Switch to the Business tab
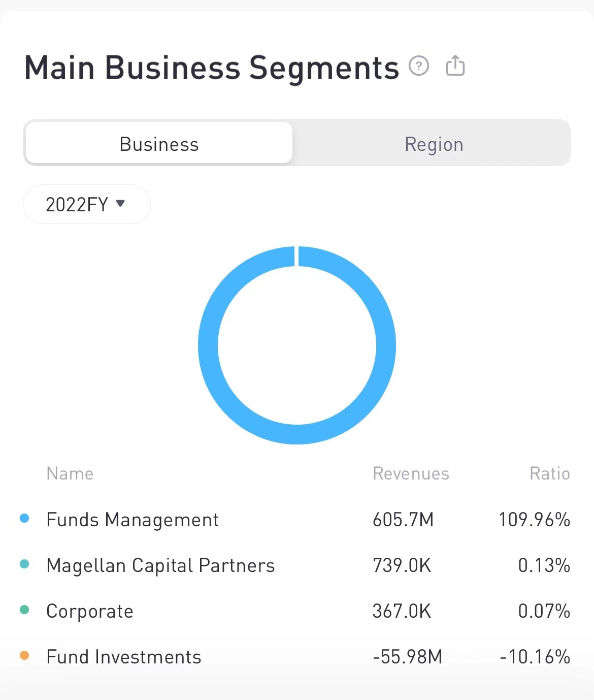The image size is (594, 700). (159, 144)
